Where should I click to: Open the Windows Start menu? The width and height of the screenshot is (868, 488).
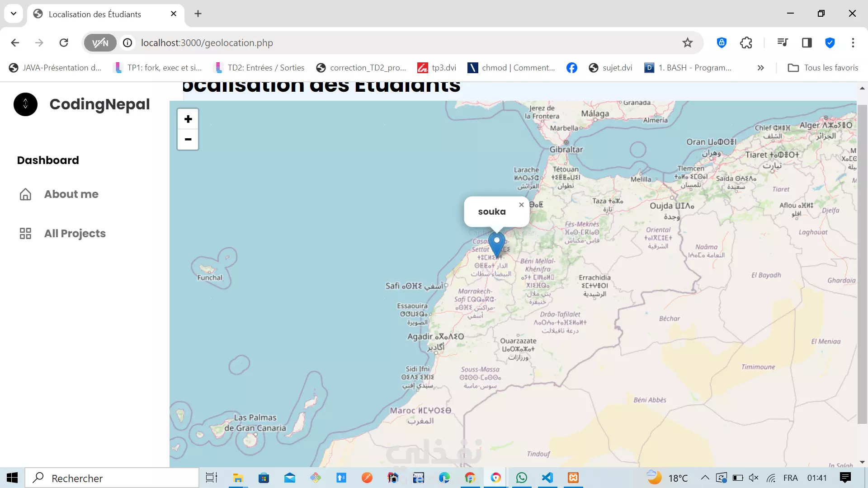click(12, 478)
